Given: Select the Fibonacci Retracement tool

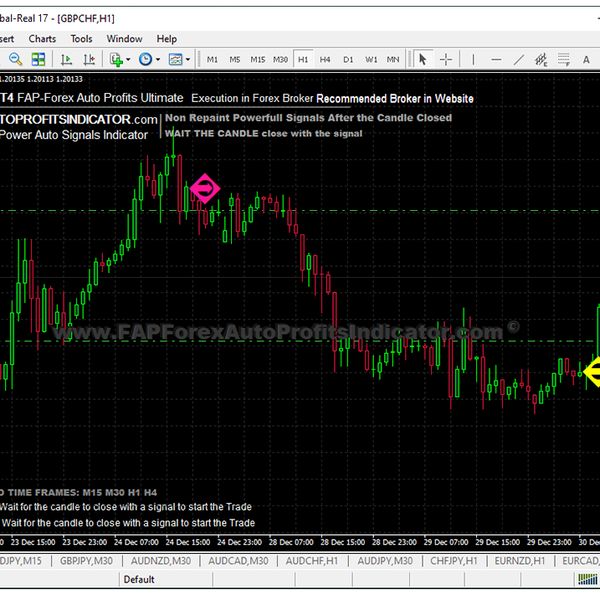Looking at the screenshot, I should tap(564, 59).
